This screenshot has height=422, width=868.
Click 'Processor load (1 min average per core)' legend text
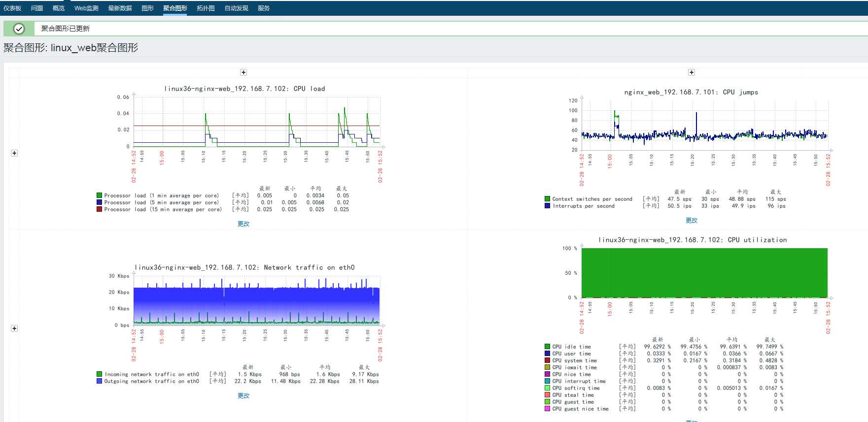pos(162,195)
